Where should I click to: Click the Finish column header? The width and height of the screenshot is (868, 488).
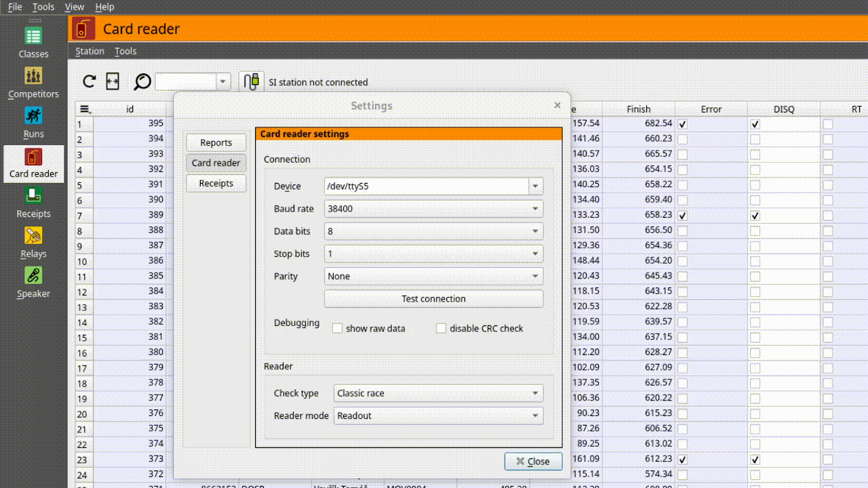pyautogui.click(x=639, y=109)
